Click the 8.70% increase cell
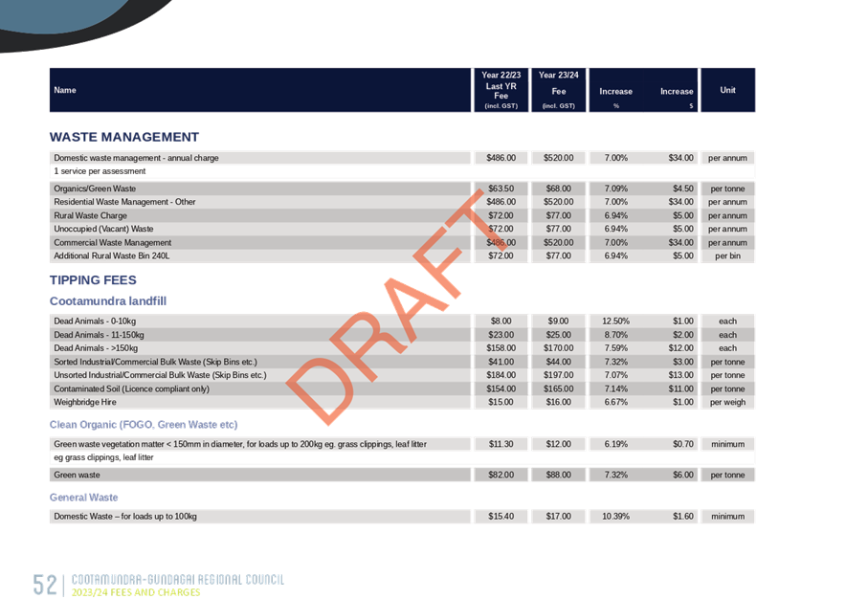 (x=616, y=335)
